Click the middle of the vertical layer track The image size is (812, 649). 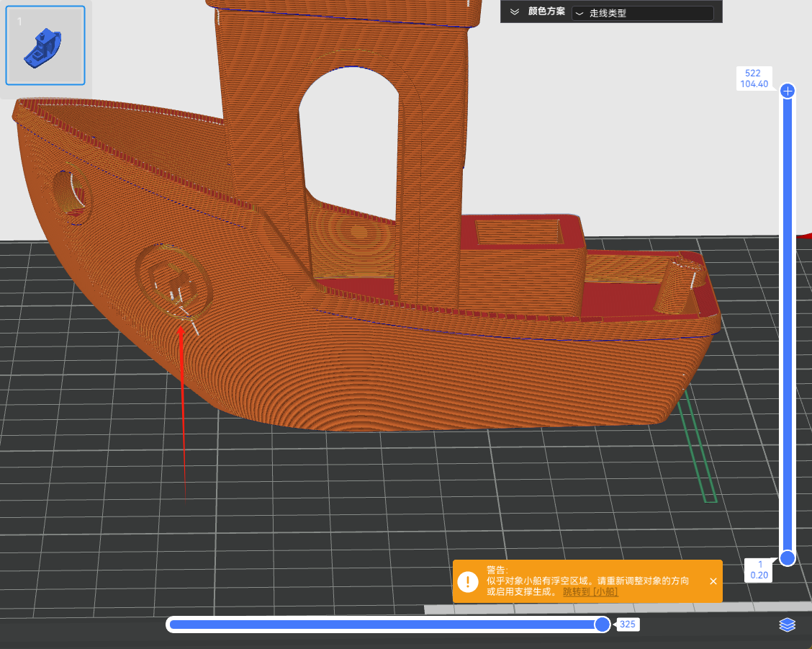click(788, 324)
